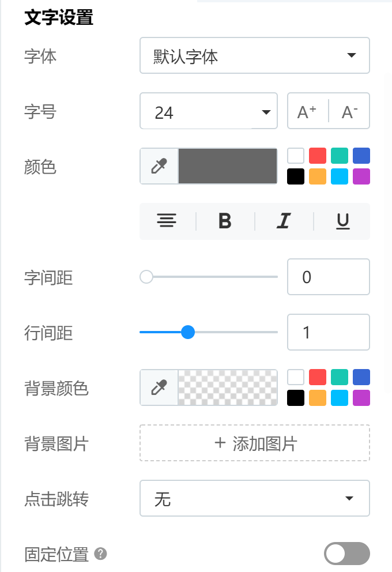
Task: Toggle italic text formatting
Action: 283,221
